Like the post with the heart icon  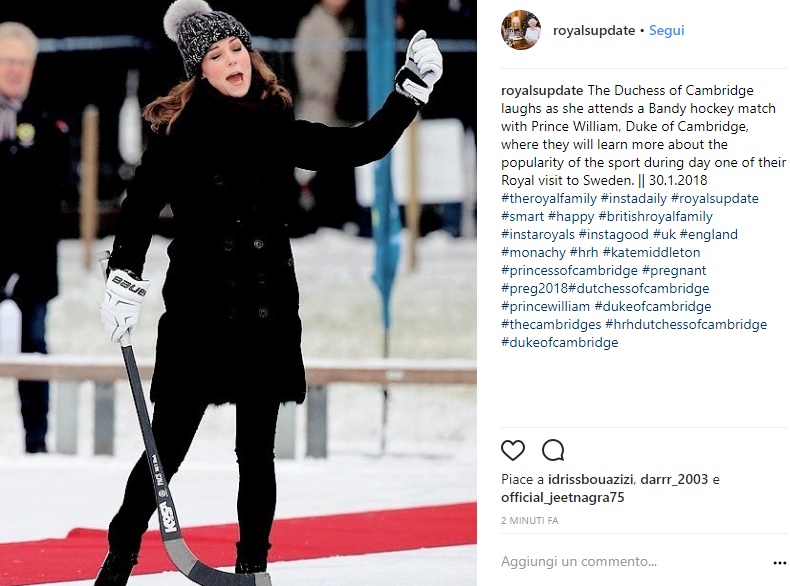click(x=513, y=450)
